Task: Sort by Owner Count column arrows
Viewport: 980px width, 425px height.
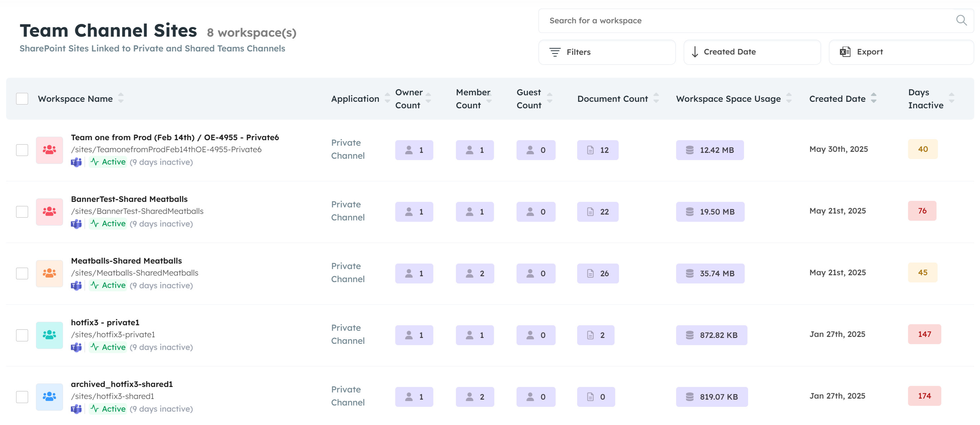Action: tap(429, 98)
